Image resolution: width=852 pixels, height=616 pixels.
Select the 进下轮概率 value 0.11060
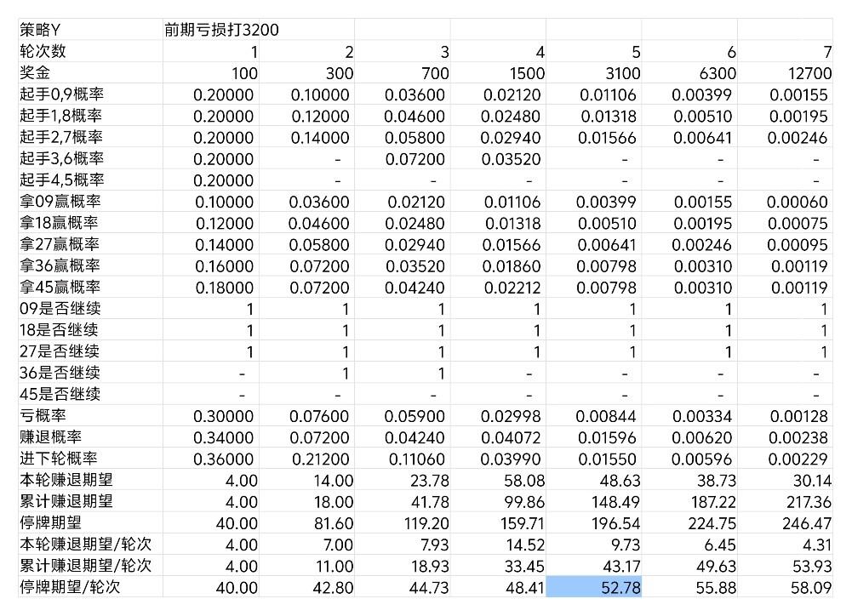[417, 459]
